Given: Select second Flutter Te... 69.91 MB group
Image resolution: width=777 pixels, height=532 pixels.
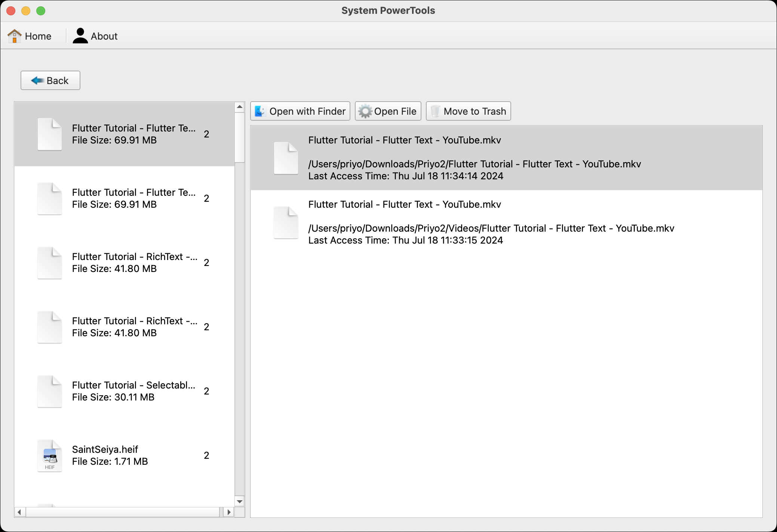Looking at the screenshot, I should (x=125, y=198).
